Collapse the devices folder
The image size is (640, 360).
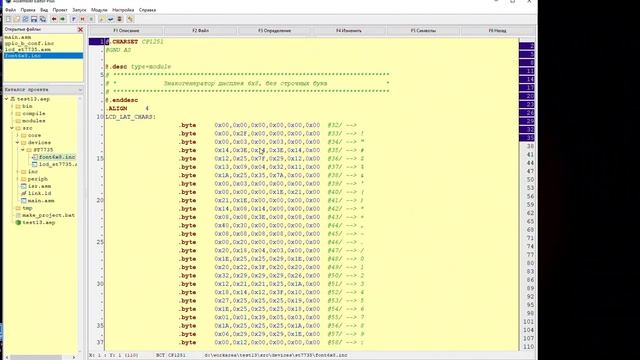(x=18, y=143)
